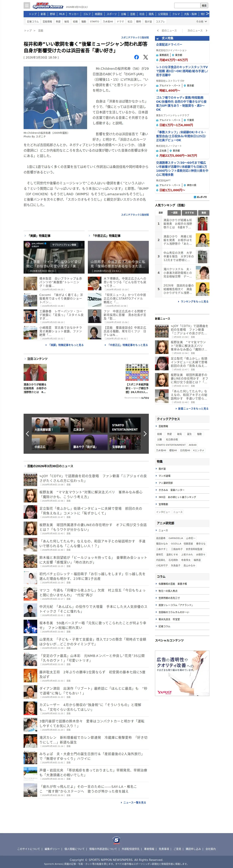Open the 競馬 navigation tab

tap(151, 14)
